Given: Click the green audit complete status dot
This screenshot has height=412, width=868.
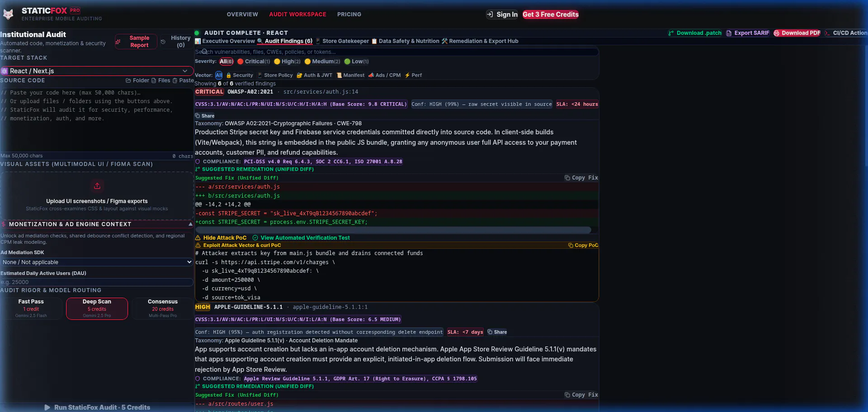Looking at the screenshot, I should point(197,33).
